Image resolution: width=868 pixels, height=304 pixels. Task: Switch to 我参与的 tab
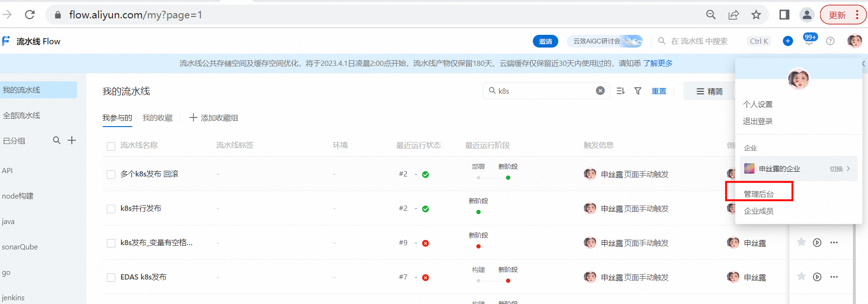click(117, 118)
